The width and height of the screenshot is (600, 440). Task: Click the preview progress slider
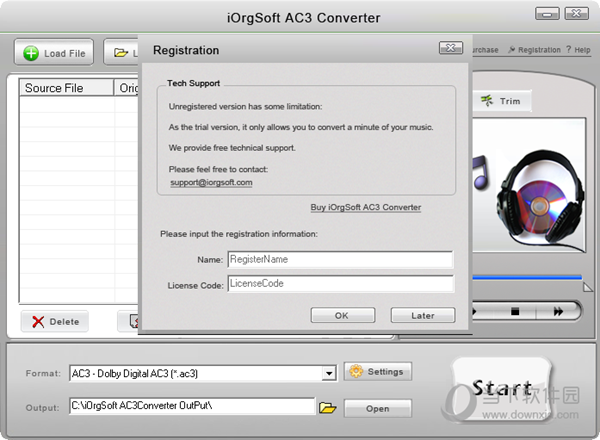coord(527,277)
